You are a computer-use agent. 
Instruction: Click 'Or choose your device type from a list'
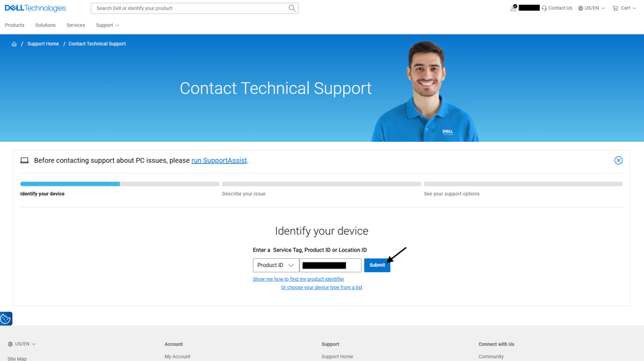321,288
